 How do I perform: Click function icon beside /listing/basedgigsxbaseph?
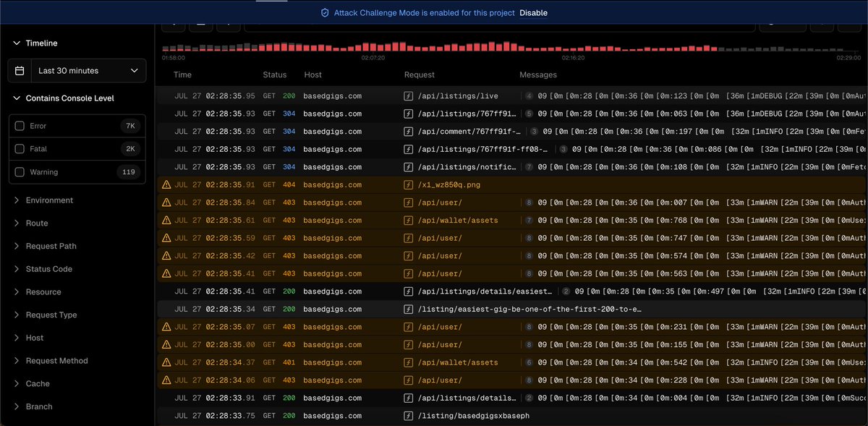point(409,416)
